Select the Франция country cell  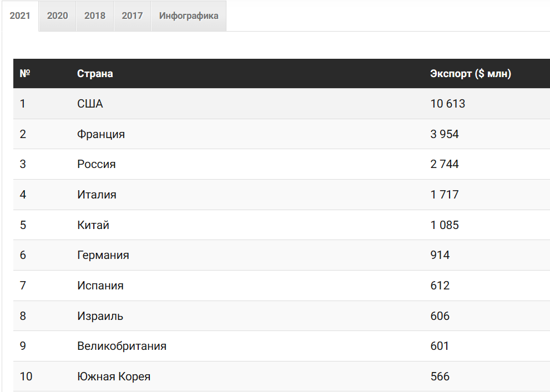click(101, 134)
